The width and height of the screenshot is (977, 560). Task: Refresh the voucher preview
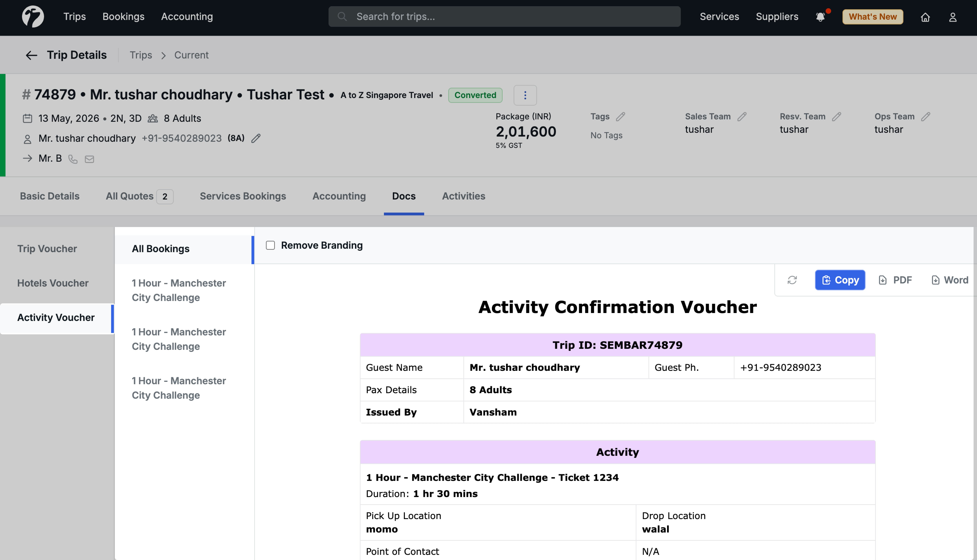[x=792, y=280]
